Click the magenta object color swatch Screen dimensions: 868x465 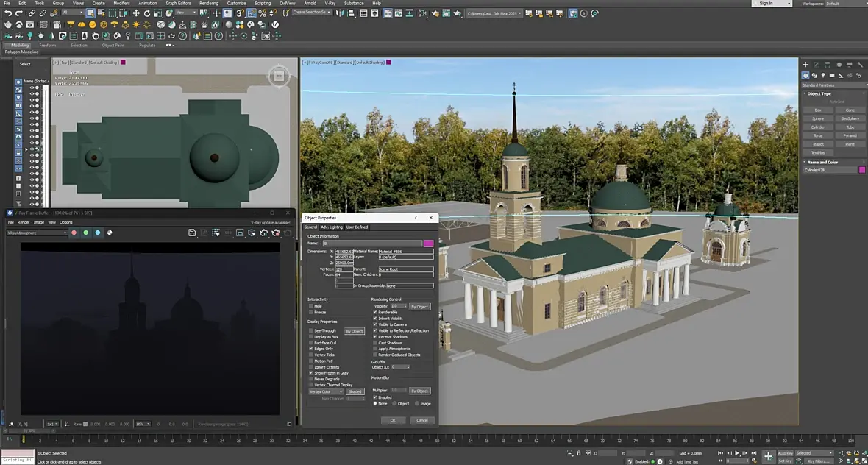[862, 170]
